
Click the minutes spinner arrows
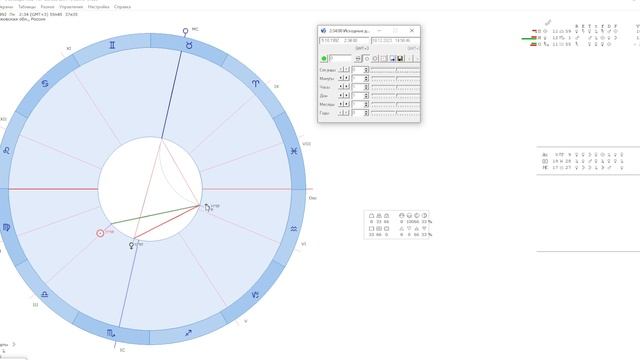[x=366, y=78]
